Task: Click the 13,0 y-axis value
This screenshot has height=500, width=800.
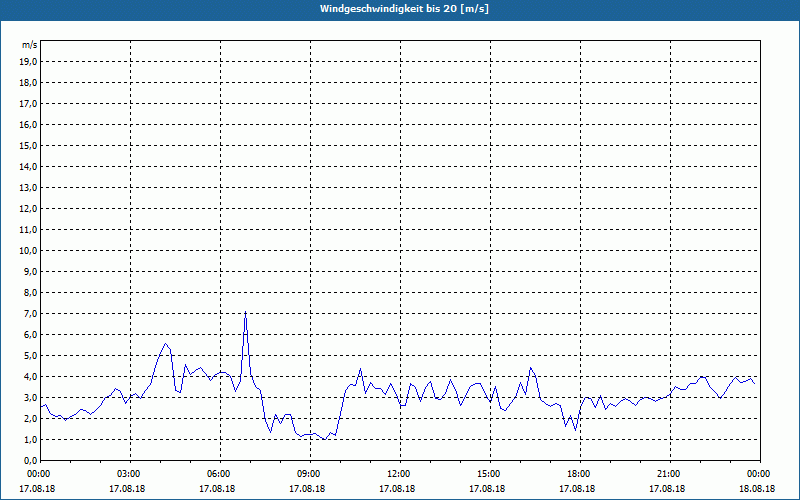Action: click(29, 187)
